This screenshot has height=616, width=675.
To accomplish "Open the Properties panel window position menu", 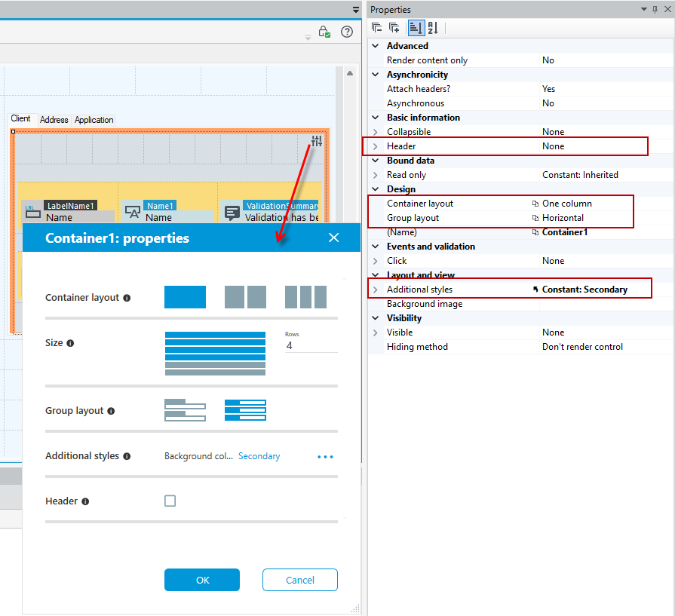I will click(x=644, y=9).
